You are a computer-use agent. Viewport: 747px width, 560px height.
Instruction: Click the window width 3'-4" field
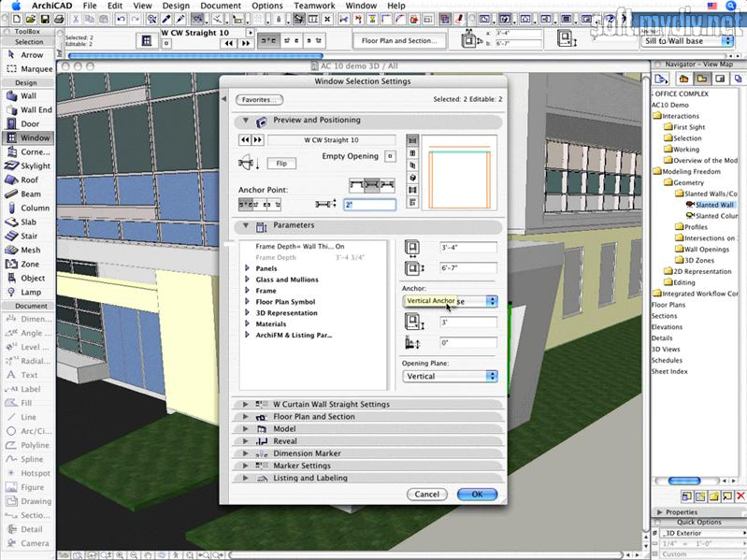coord(468,248)
